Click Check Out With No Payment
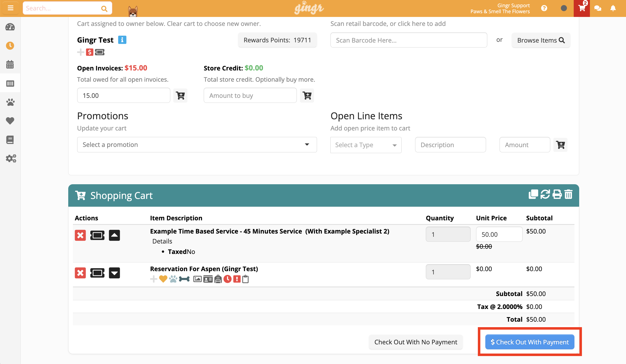The width and height of the screenshot is (626, 364). tap(416, 342)
